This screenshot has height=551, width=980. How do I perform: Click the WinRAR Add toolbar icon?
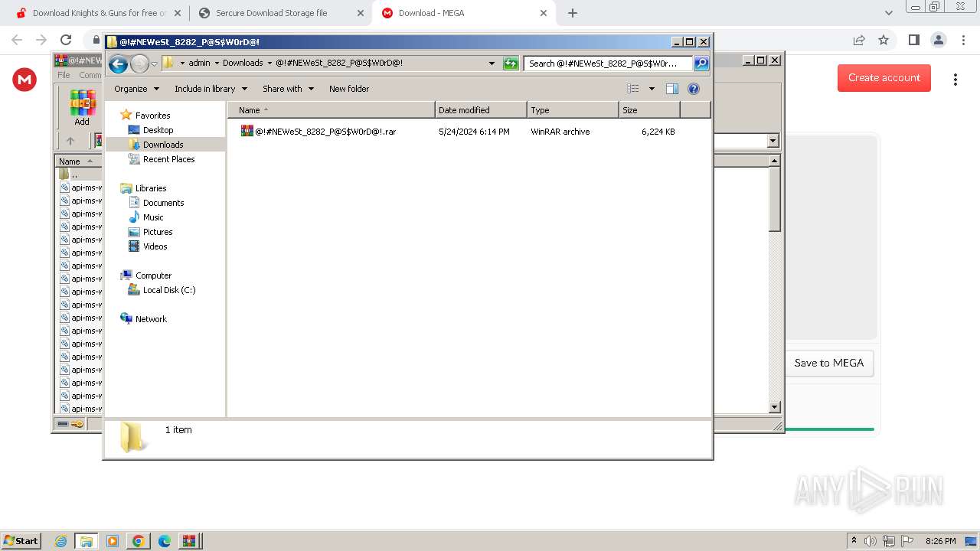82,108
